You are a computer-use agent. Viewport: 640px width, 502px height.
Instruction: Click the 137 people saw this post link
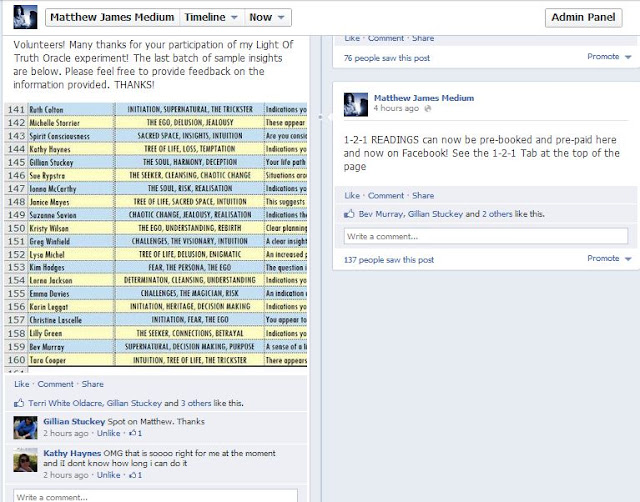click(389, 260)
